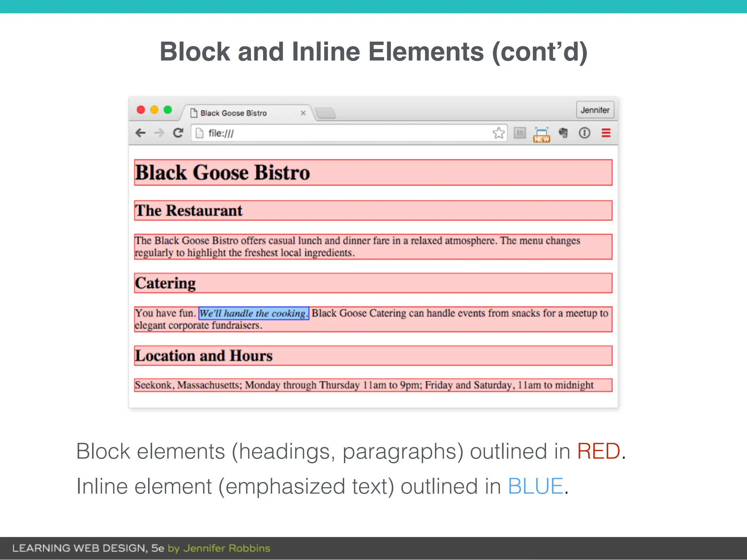Click the blue word BLUE in caption
747x560 pixels.
[535, 486]
